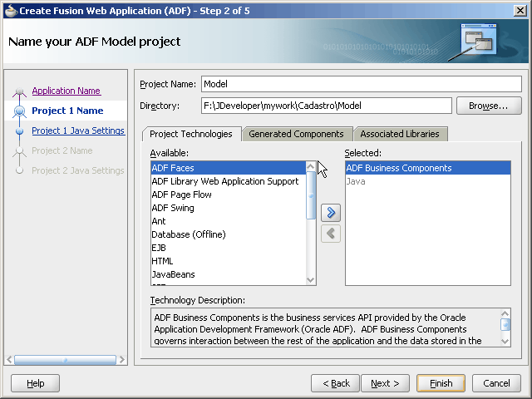Select the Project Technologies tab
Viewport: 532px width, 399px height.
coord(191,134)
